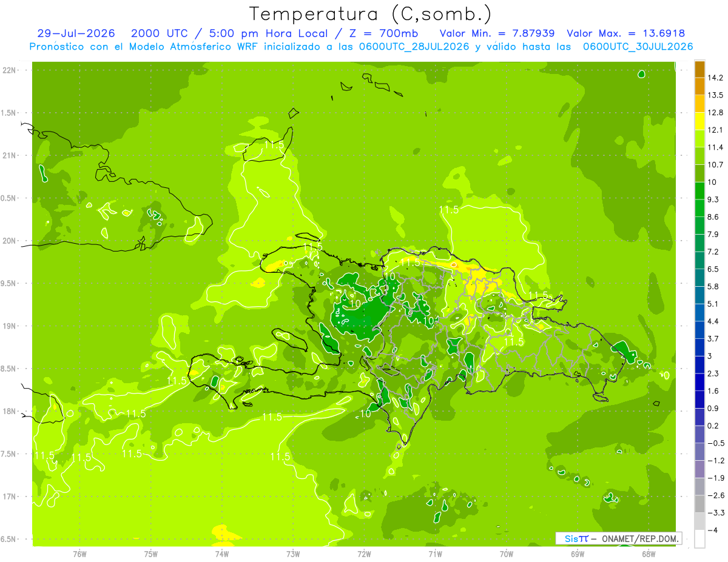Screen dimensions: 728x562
Task: Click the '21N' latitude axis label
Action: [9, 155]
